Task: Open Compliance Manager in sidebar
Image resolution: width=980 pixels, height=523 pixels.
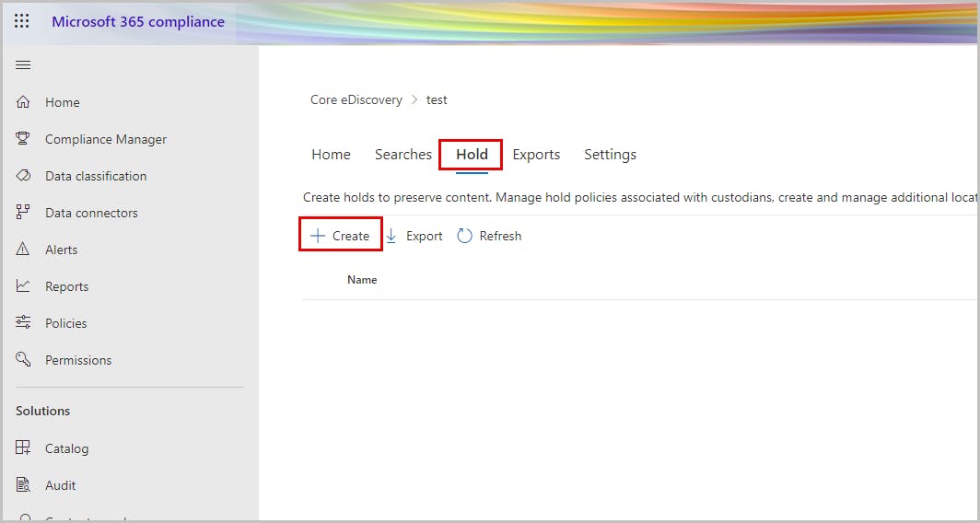Action: tap(106, 139)
